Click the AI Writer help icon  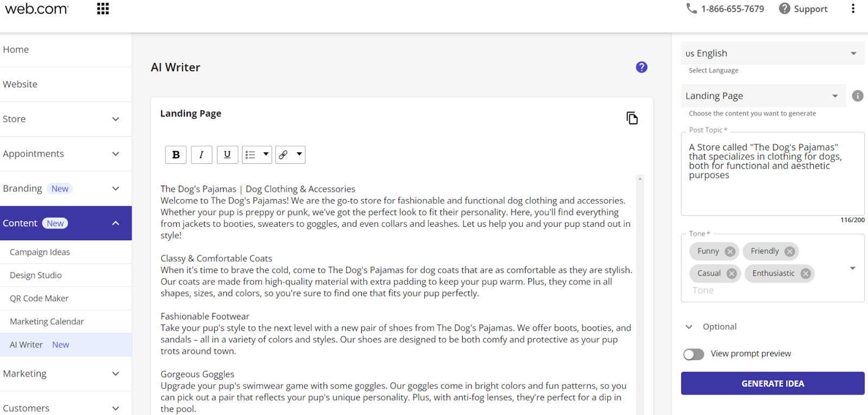coord(642,67)
